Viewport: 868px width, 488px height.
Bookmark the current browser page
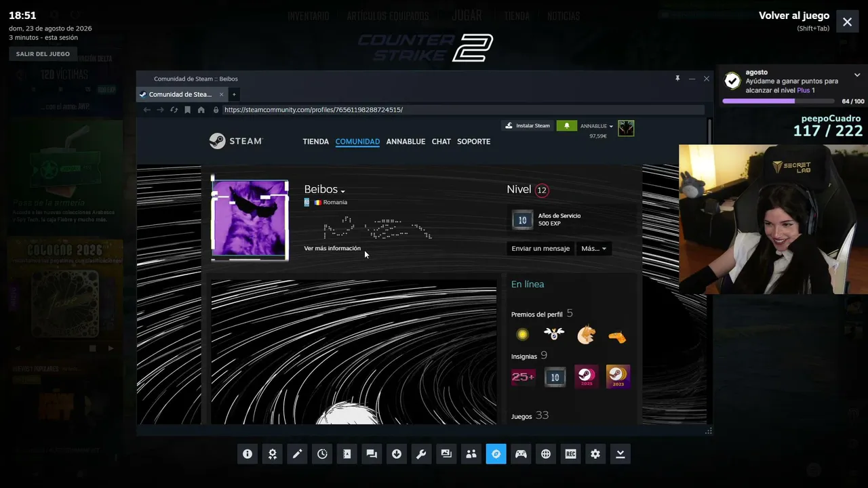(188, 110)
